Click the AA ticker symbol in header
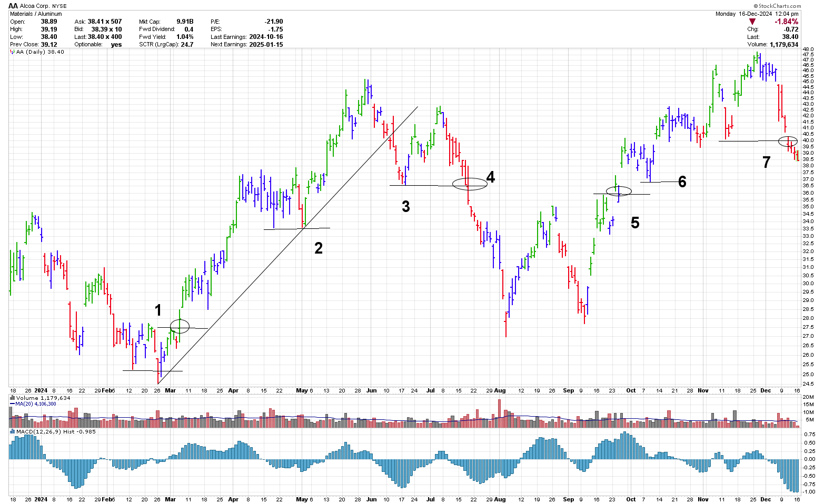The width and height of the screenshot is (824, 504). tap(13, 6)
